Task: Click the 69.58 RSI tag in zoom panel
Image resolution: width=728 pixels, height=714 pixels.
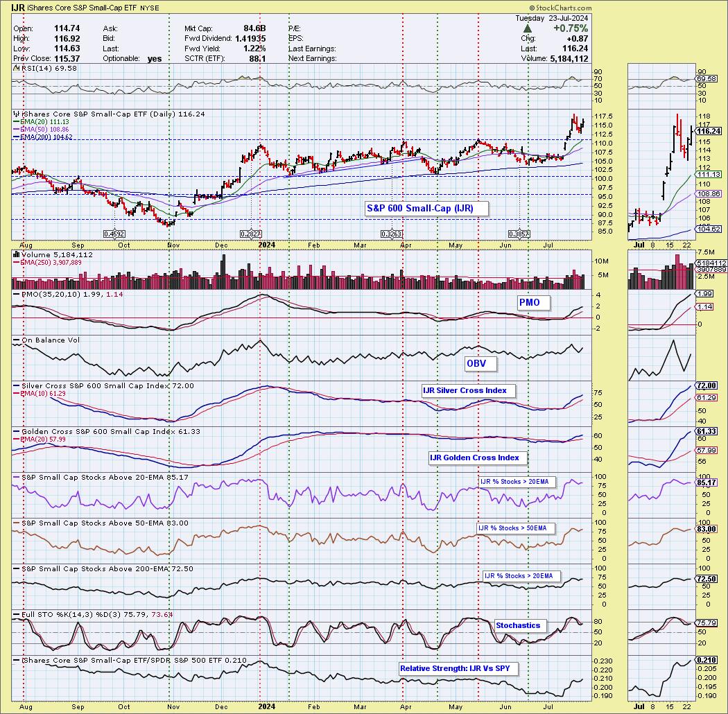Action: [x=708, y=79]
